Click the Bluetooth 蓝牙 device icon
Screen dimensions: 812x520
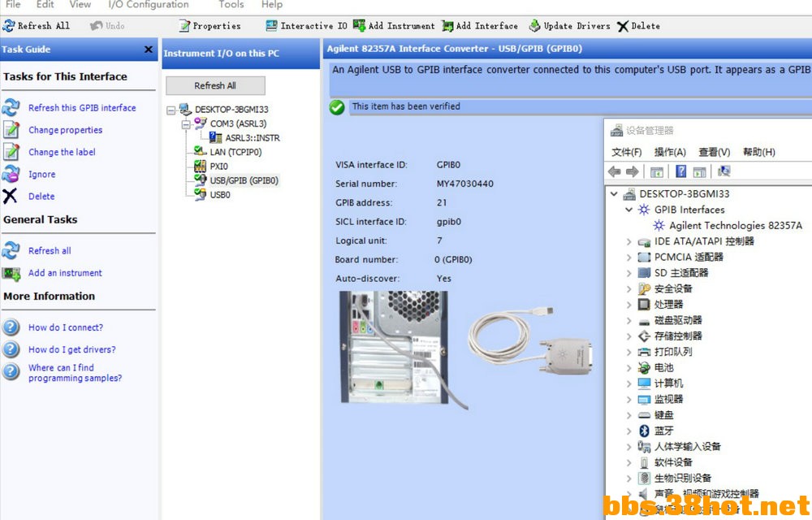coord(644,431)
